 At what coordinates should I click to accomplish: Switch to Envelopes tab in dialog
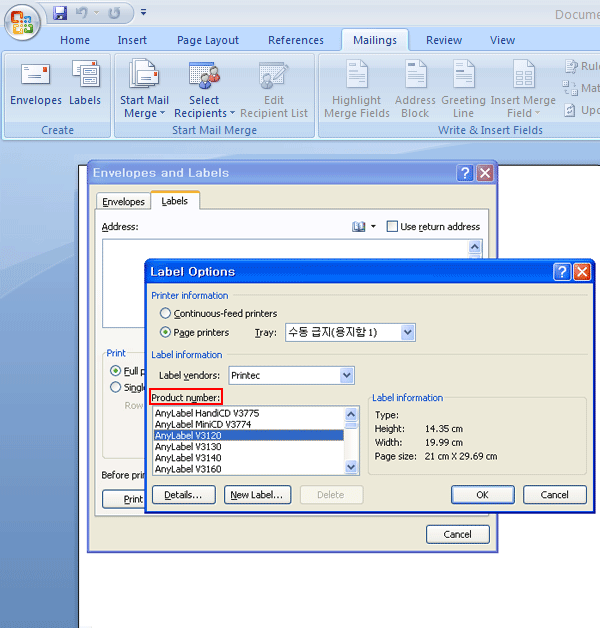point(123,201)
